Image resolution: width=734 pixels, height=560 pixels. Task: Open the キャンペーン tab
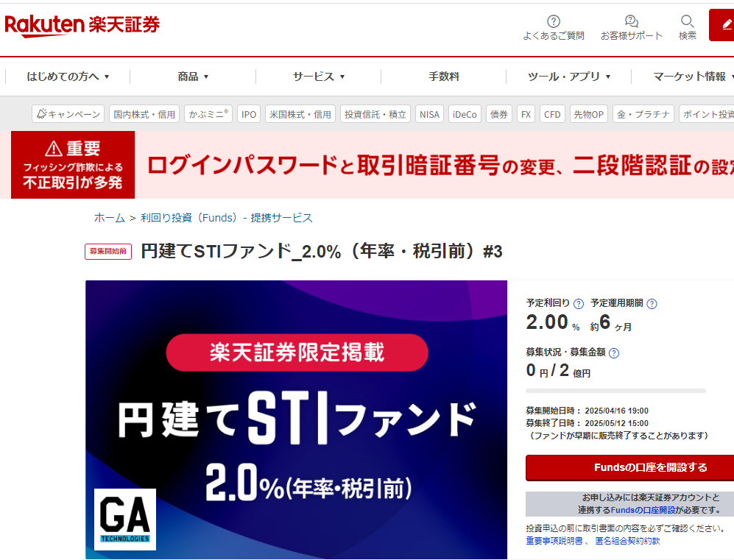click(68, 113)
